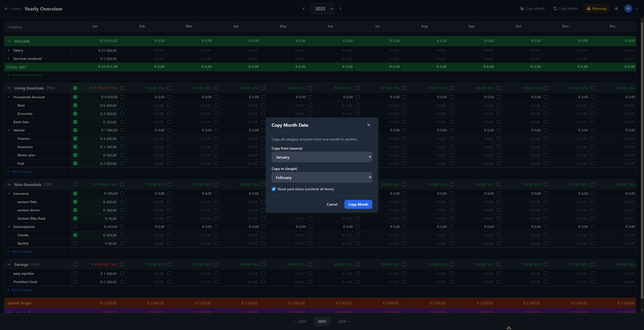The image size is (644, 330).
Task: Open the Copy to target dropdown
Action: 322,177
